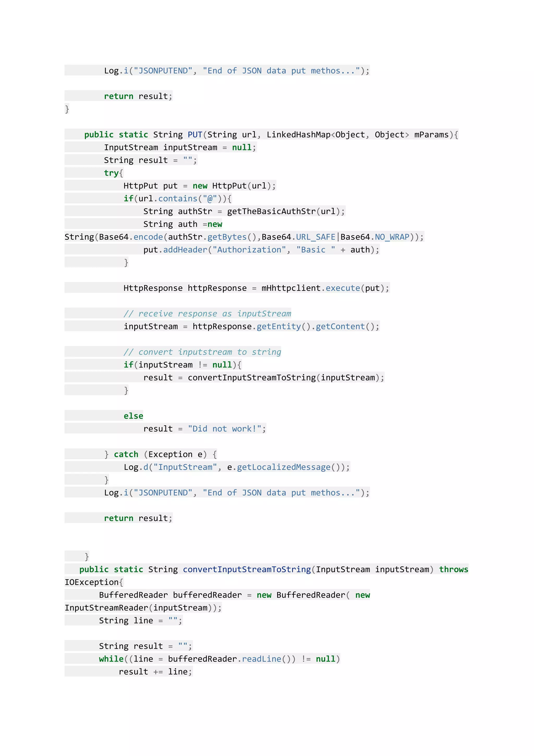Click the string "Did not work!"
This screenshot has height=756, width=534.
pos(224,429)
